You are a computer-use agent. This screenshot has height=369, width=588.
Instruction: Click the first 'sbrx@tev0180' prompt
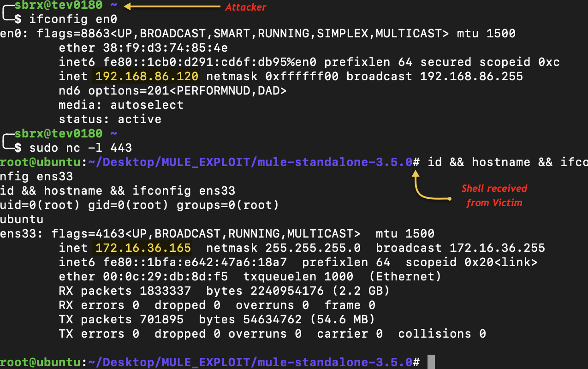(x=59, y=6)
